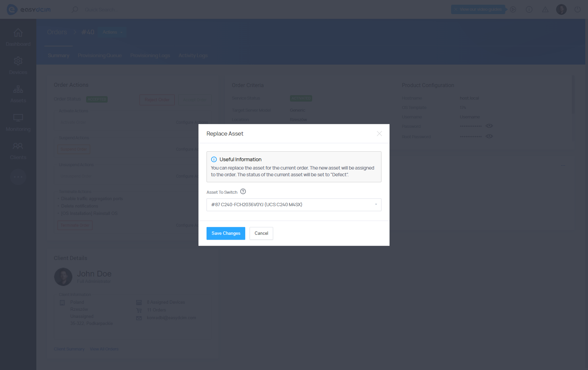This screenshot has width=588, height=370.
Task: Reveal the Password value with eye icon
Action: pos(489,126)
